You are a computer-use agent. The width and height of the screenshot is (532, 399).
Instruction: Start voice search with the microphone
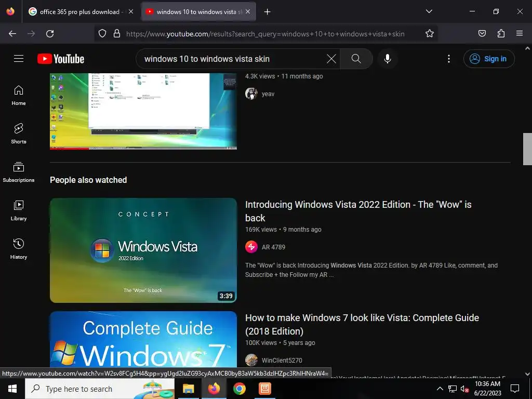coord(387,59)
